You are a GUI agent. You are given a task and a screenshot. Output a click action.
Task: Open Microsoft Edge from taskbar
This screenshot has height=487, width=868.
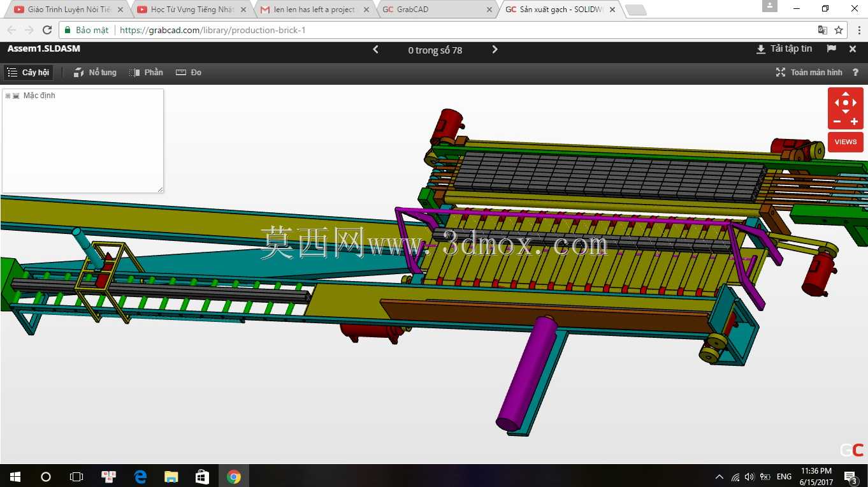140,476
